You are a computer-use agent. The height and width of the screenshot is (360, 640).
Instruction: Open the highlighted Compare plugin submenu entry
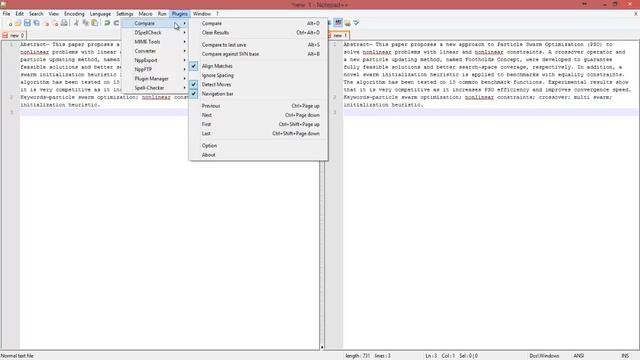(x=155, y=23)
